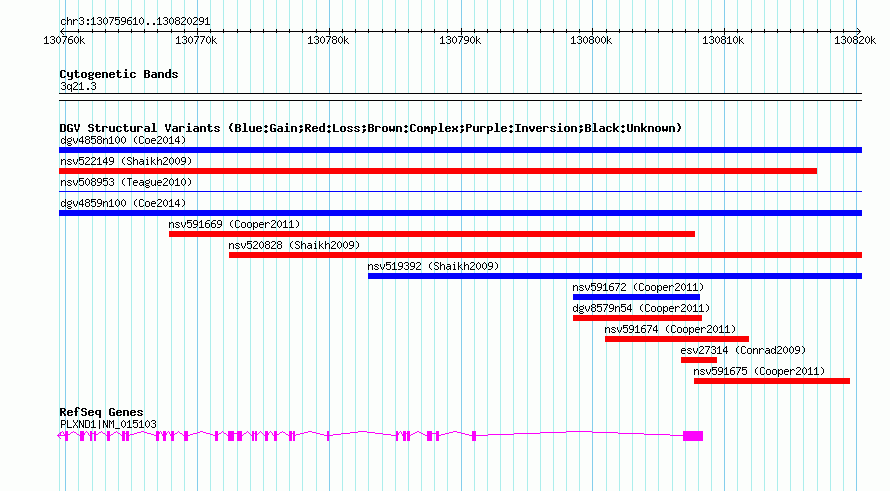
Task: Click the 130760k ruler label
Action: 64,40
